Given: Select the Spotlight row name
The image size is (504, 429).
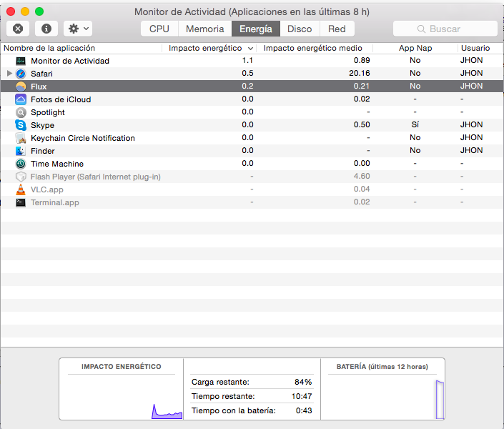Looking at the screenshot, I should pos(48,112).
